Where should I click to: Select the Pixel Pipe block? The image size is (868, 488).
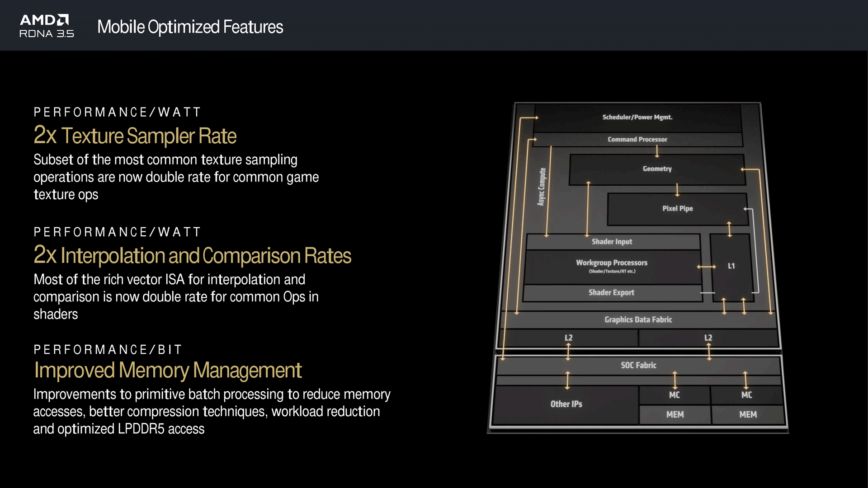(x=677, y=209)
